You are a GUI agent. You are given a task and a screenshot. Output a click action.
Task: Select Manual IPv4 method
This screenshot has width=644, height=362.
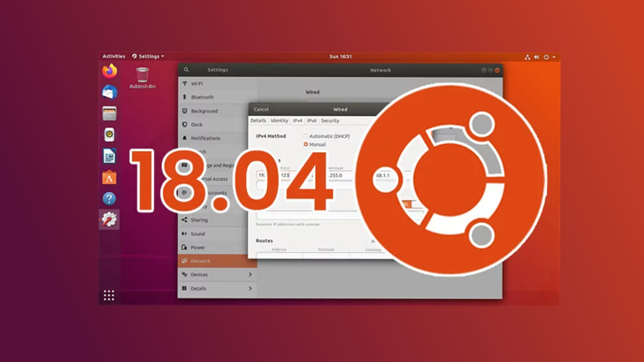tap(315, 144)
